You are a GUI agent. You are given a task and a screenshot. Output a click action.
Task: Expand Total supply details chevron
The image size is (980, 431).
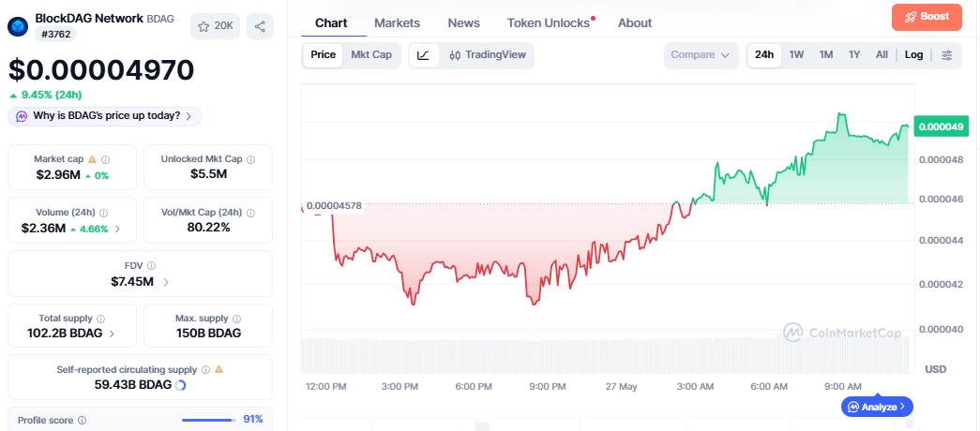click(x=112, y=334)
